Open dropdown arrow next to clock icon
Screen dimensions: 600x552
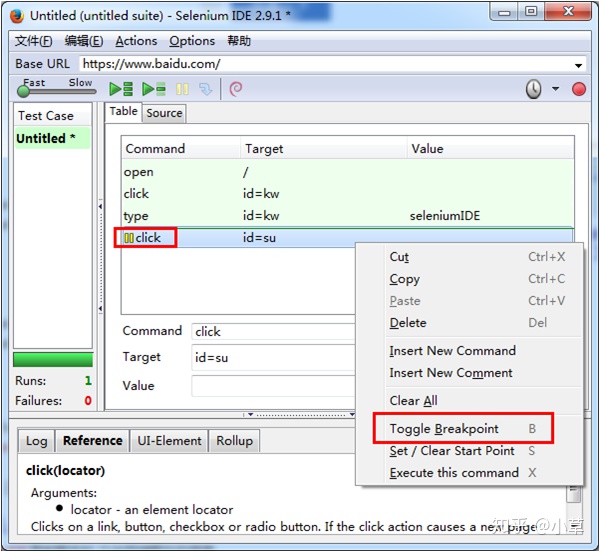pyautogui.click(x=556, y=89)
